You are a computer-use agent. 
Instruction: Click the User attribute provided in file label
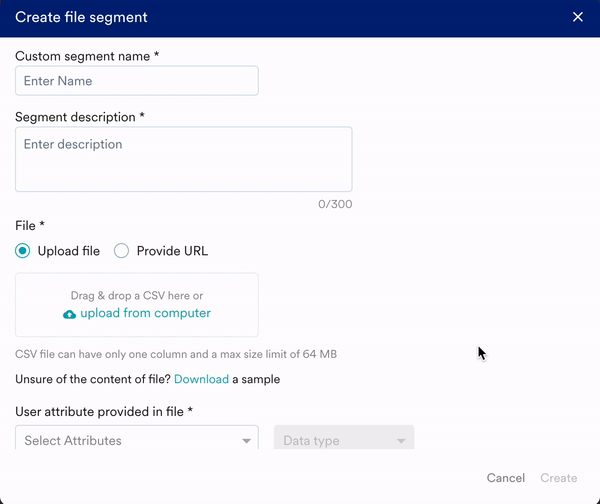tap(104, 411)
